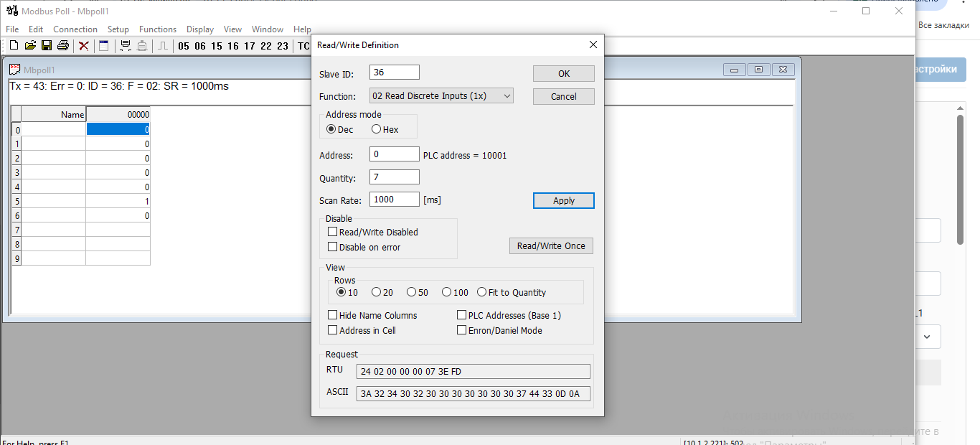Click the New document toolbar icon

point(14,46)
